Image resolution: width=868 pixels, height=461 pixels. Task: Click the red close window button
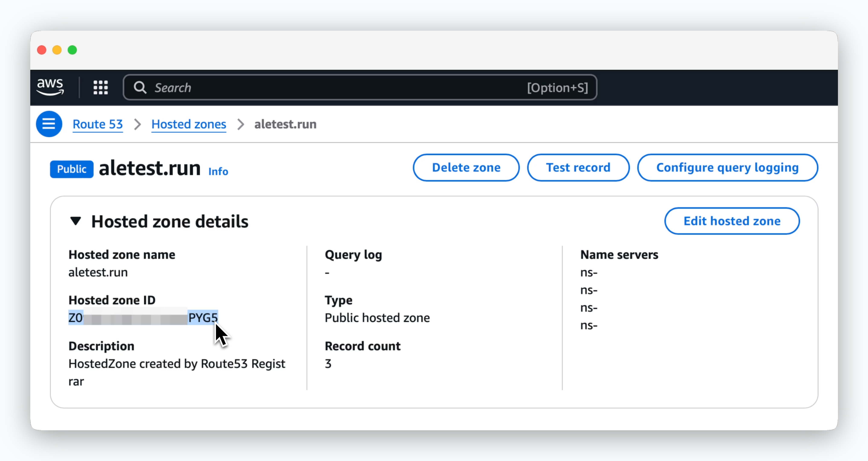tap(42, 50)
